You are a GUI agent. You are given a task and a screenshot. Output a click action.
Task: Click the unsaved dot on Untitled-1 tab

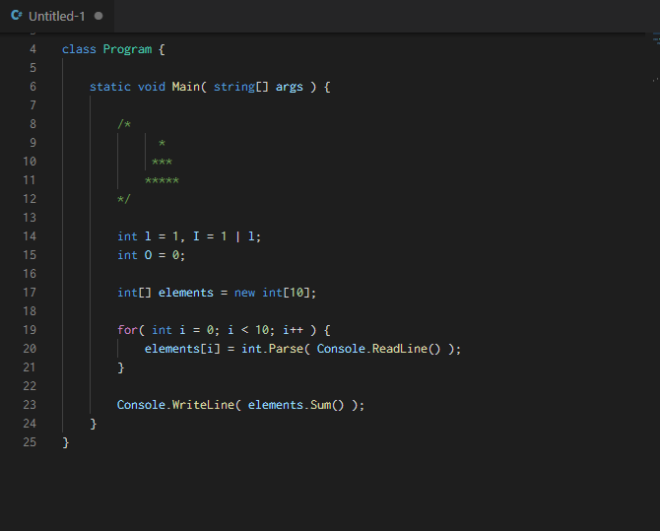pyautogui.click(x=98, y=17)
